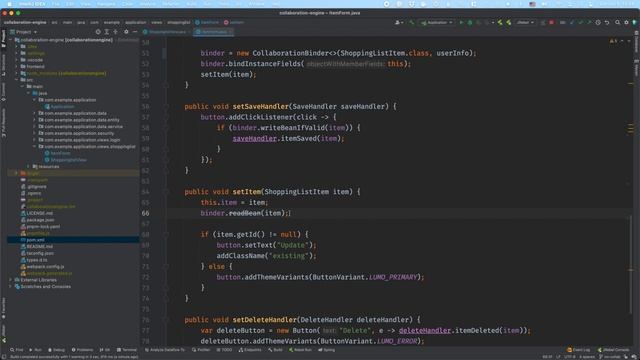Click the ItemForm breadcrumb
This screenshot has width=640, height=360.
(207, 22)
